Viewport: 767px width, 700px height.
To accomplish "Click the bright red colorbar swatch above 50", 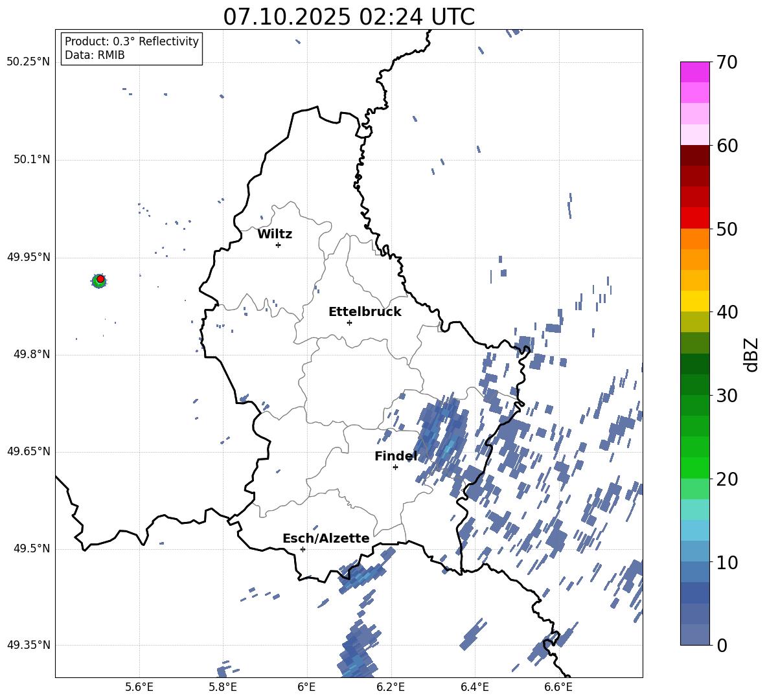I will [694, 218].
